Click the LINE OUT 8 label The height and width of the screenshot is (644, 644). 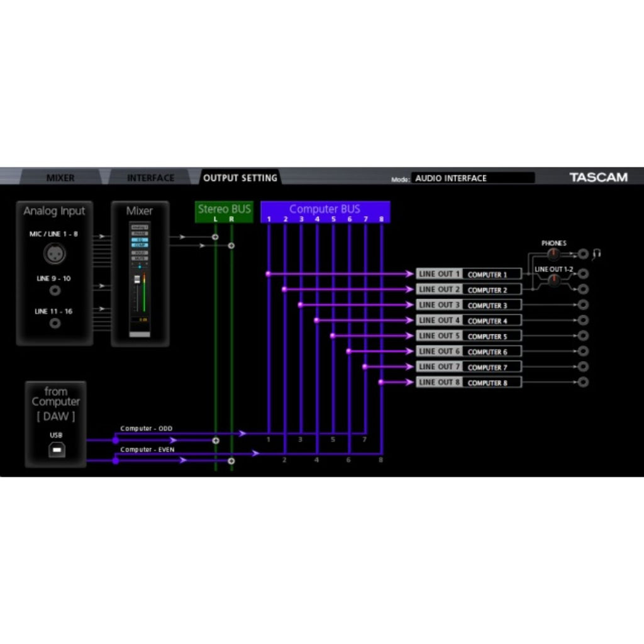pyautogui.click(x=439, y=382)
